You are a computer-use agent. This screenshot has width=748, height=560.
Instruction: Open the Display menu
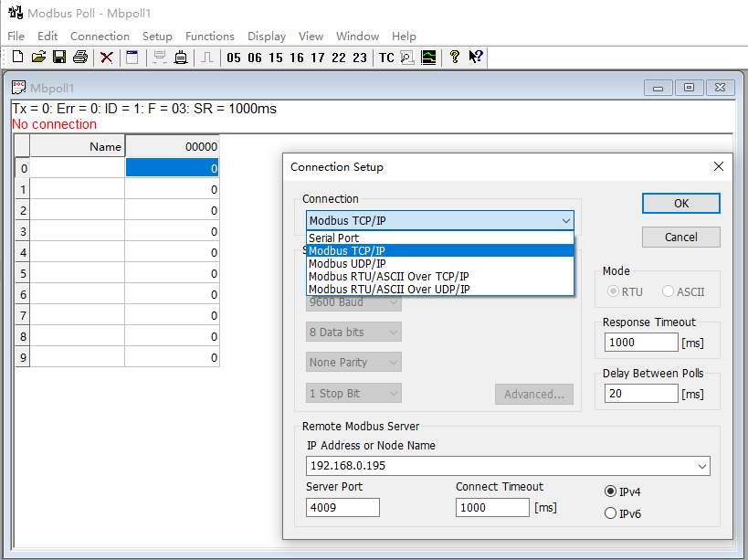tap(266, 37)
